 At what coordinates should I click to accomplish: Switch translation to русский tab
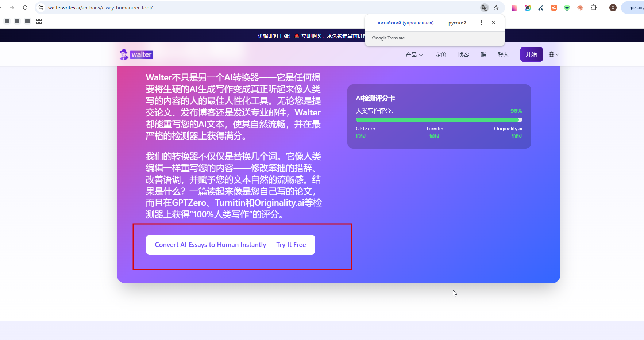point(457,23)
